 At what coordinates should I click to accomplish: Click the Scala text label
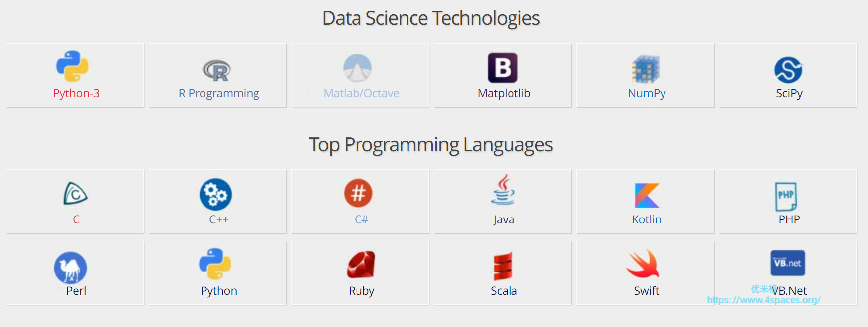pyautogui.click(x=504, y=291)
